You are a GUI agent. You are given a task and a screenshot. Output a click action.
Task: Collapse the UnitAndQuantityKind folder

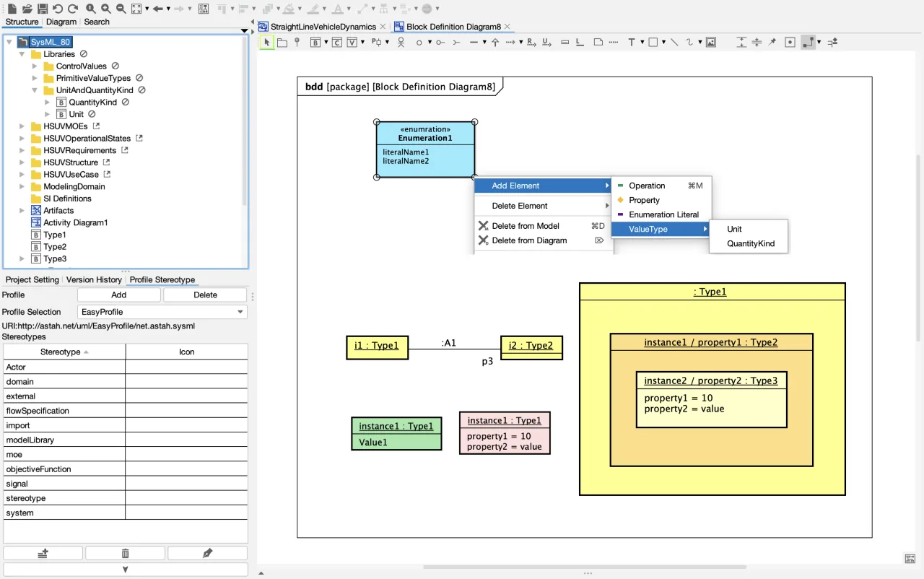[35, 90]
